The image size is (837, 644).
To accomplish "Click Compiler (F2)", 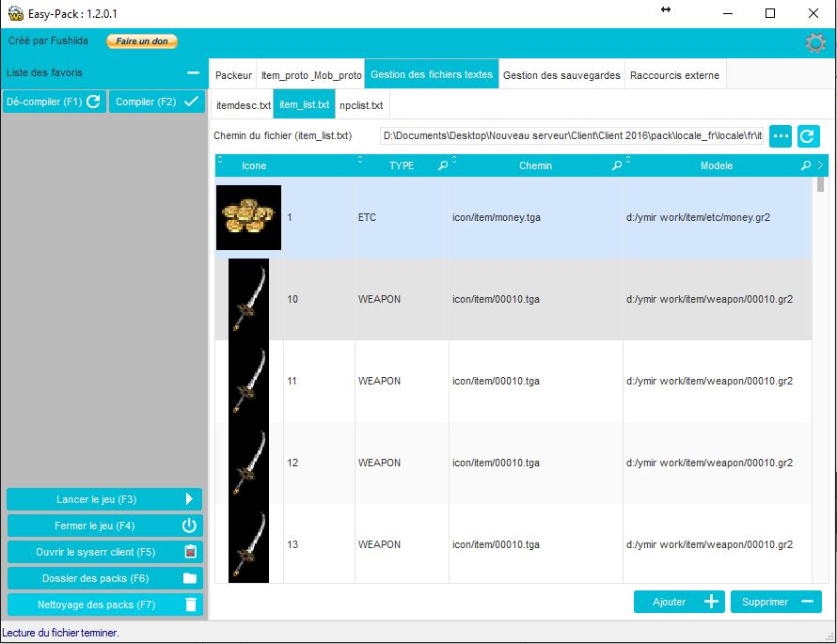I will (157, 102).
